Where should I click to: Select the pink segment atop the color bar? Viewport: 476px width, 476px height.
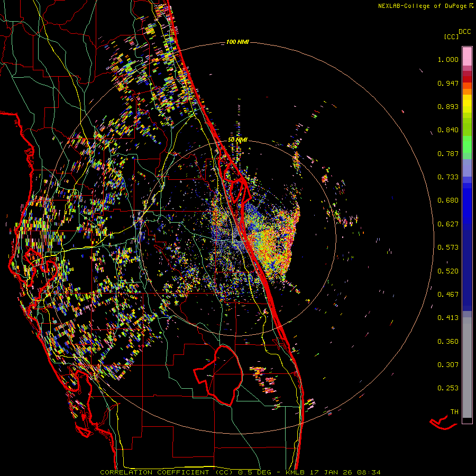pyautogui.click(x=467, y=55)
